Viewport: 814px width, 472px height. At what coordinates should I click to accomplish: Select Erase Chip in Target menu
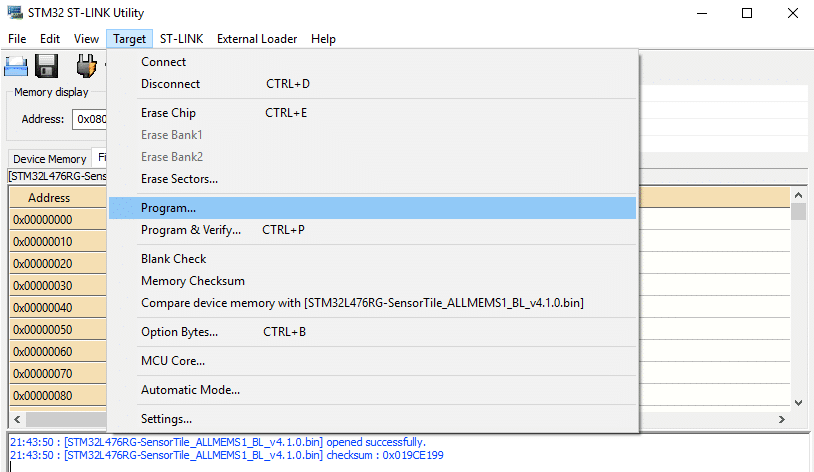pos(168,113)
